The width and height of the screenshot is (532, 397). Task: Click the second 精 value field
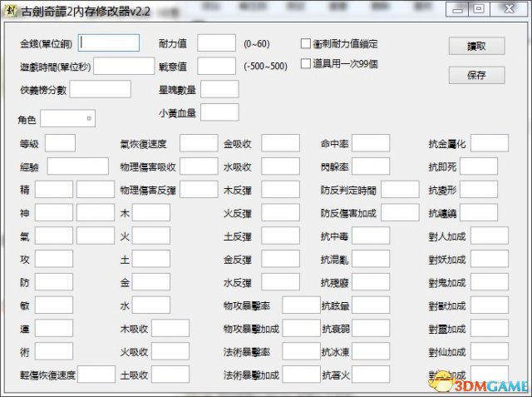pos(96,189)
